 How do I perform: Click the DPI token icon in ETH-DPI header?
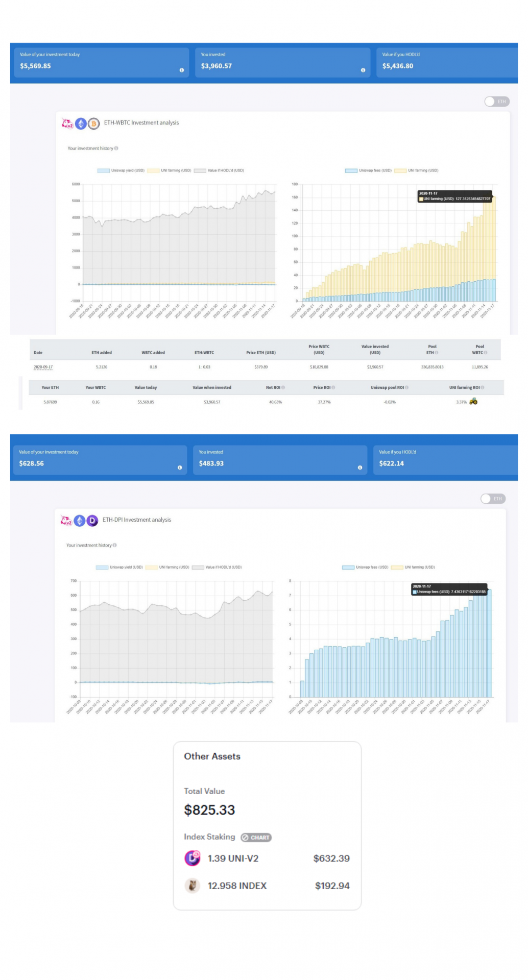click(x=92, y=521)
